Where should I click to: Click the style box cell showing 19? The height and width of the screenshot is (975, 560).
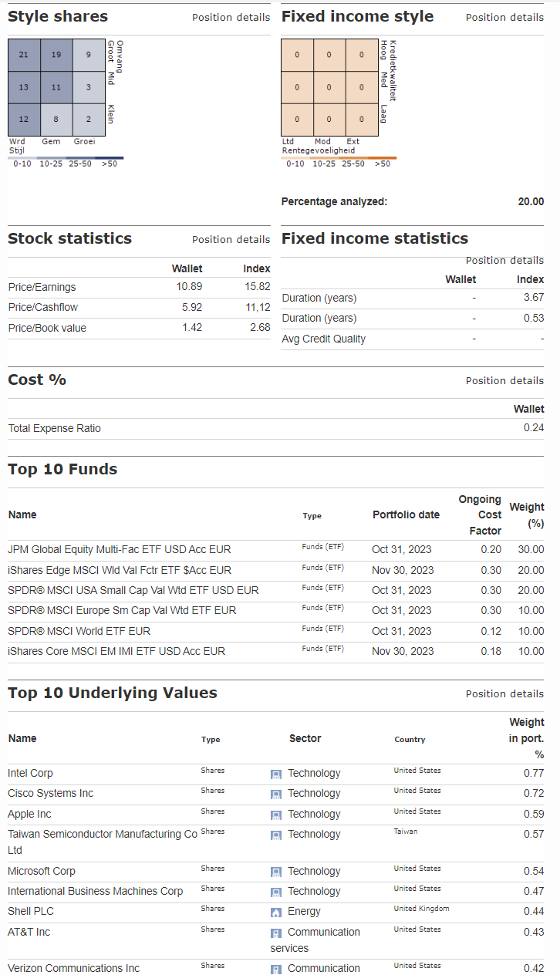point(56,55)
